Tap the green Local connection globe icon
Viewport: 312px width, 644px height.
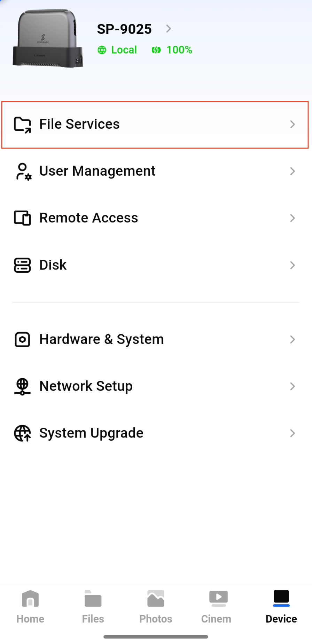pyautogui.click(x=102, y=50)
